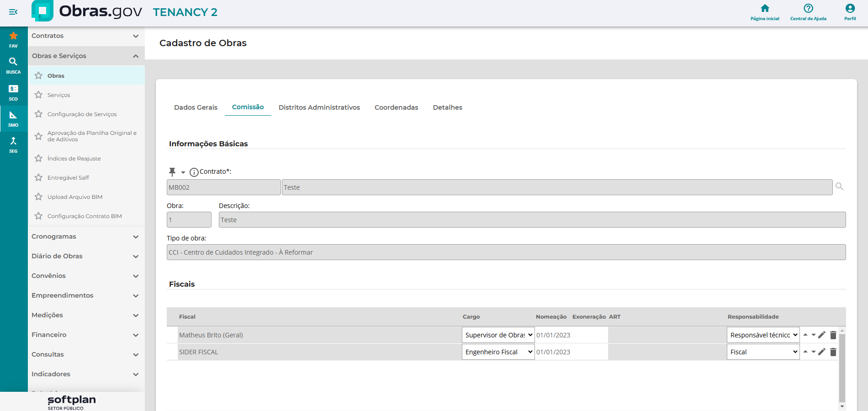Collapse sidebar with hamburger menu icon
This screenshot has height=411, width=868.
click(13, 12)
